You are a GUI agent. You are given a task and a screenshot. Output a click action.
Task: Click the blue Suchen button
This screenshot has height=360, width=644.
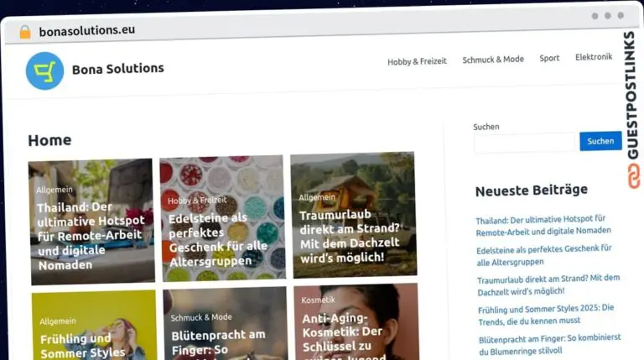tap(600, 141)
